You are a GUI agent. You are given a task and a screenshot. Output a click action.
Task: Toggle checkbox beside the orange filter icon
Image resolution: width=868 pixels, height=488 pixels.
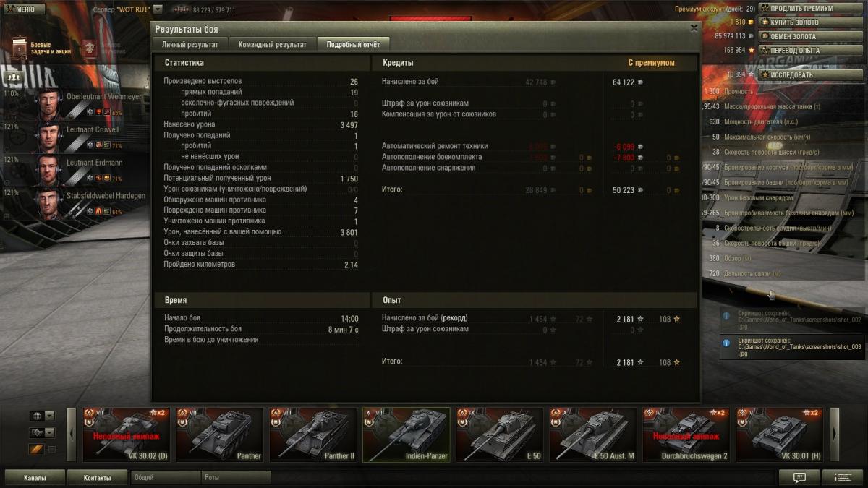pos(51,449)
